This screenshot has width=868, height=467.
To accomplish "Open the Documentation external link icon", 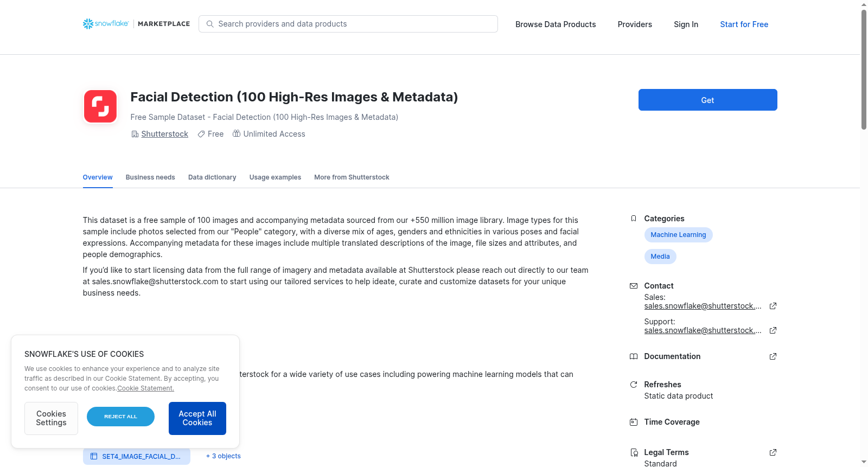I will (773, 356).
